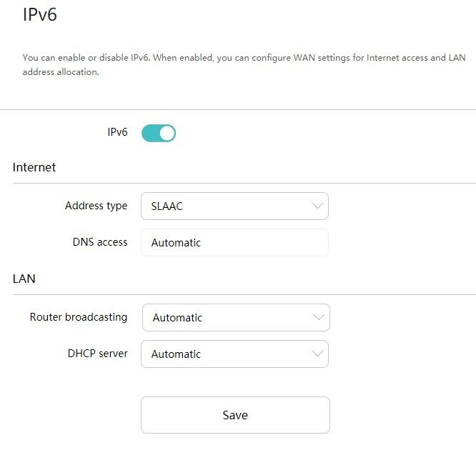This screenshot has height=450, width=476.
Task: Select the LAN section heading
Action: [24, 279]
